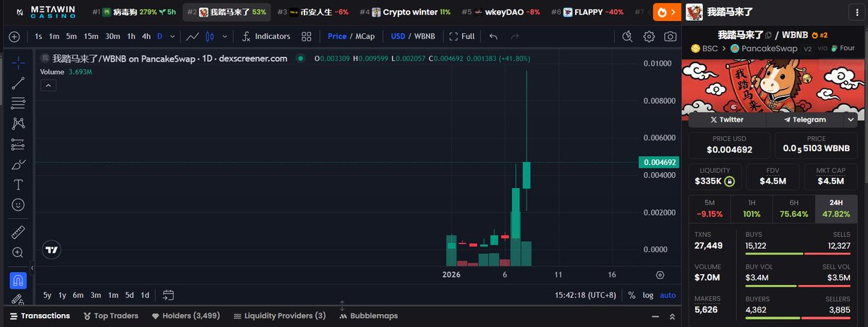Screen dimensions: 868x327
Task: Select the ruler measure tool
Action: [18, 232]
